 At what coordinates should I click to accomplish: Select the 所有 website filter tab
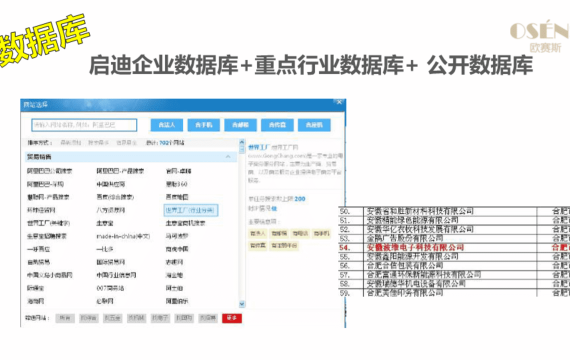pos(65,318)
